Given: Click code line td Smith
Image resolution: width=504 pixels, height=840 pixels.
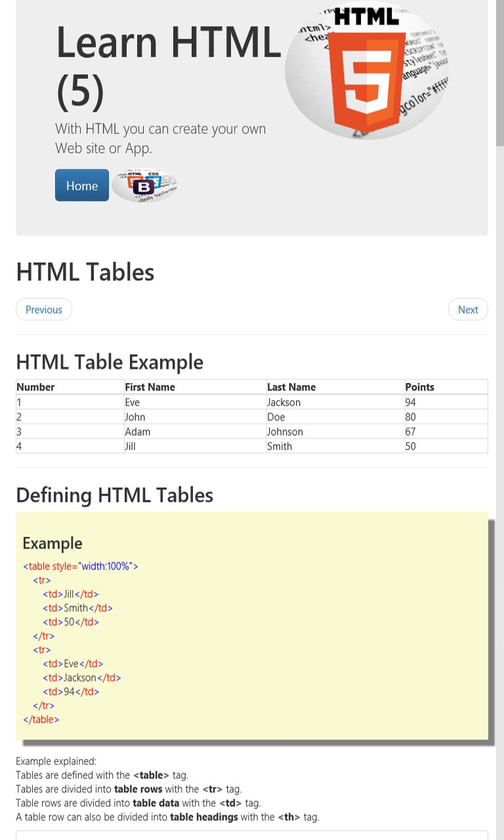Looking at the screenshot, I should (x=78, y=608).
